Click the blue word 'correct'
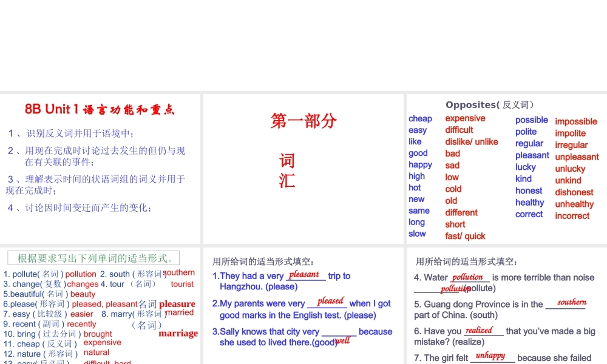 click(529, 214)
